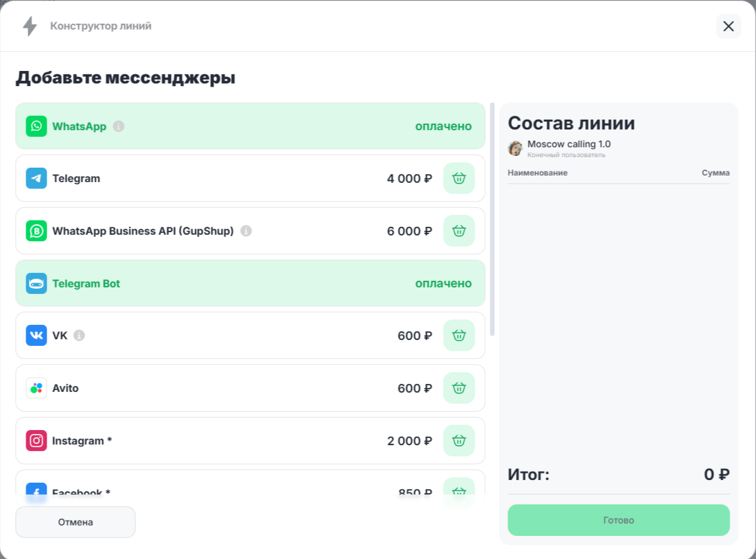Click the info icon beside VK
Screen dimensions: 756x559
coord(80,335)
